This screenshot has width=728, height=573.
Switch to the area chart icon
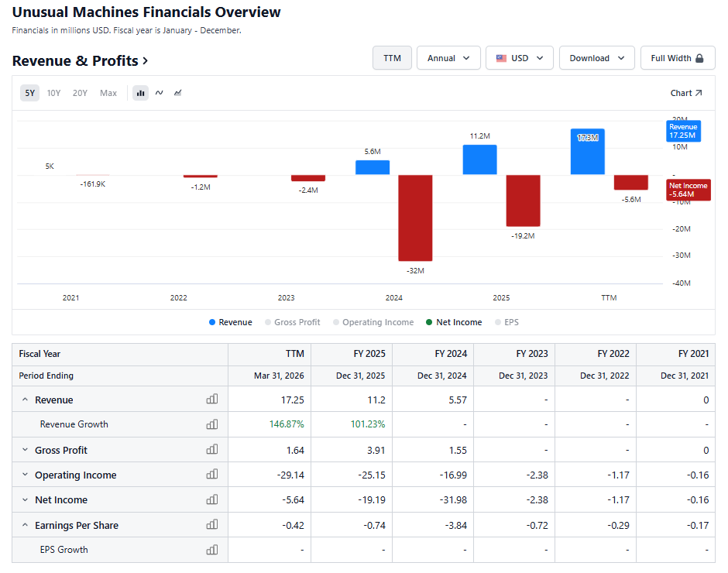click(x=178, y=93)
